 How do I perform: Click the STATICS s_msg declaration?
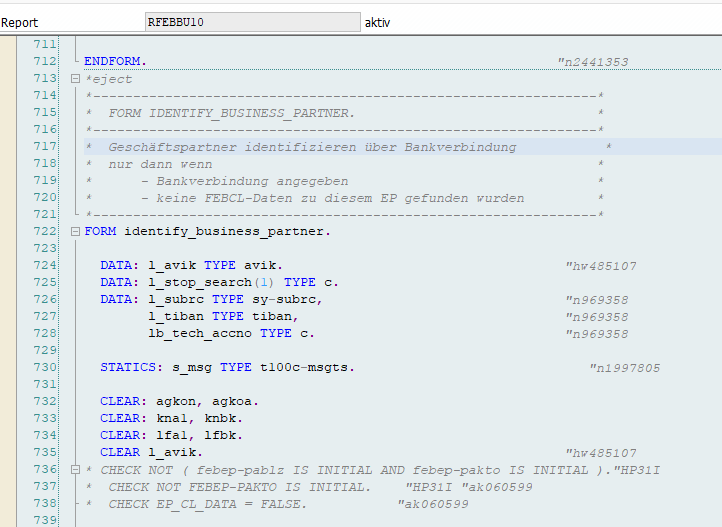pos(227,368)
